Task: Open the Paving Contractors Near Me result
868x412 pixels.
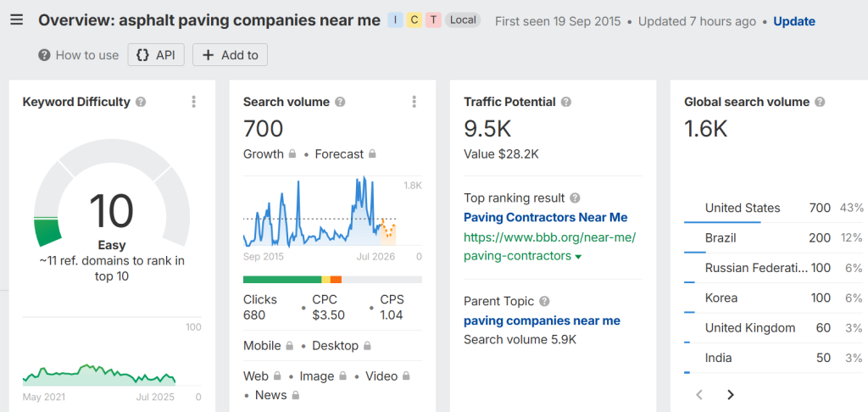Action: point(545,217)
